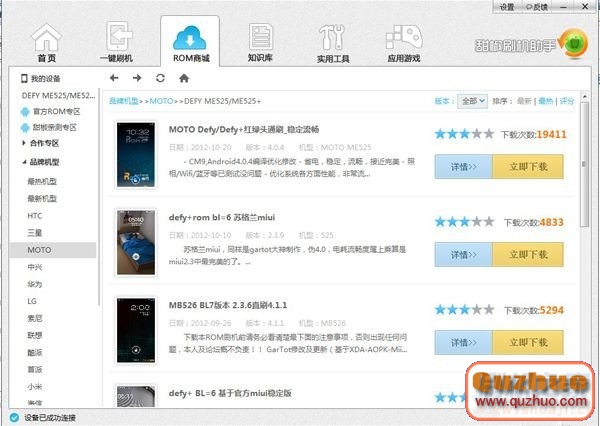Click star rating of MOTO Defy/Defy+ ROM
The image size is (600, 426).
coord(465,134)
